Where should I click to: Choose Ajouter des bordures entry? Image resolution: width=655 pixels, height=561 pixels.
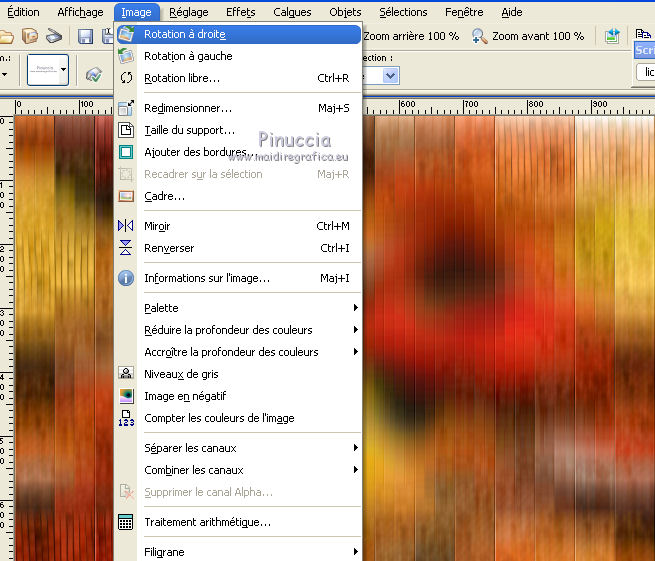(x=239, y=152)
